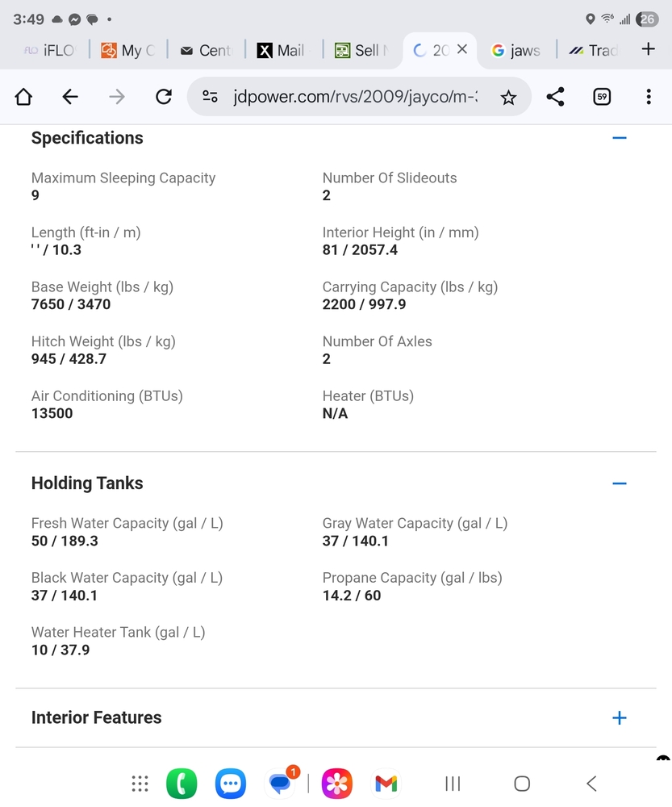672x807 pixels.
Task: Close the current jdpower tab
Action: pos(462,49)
